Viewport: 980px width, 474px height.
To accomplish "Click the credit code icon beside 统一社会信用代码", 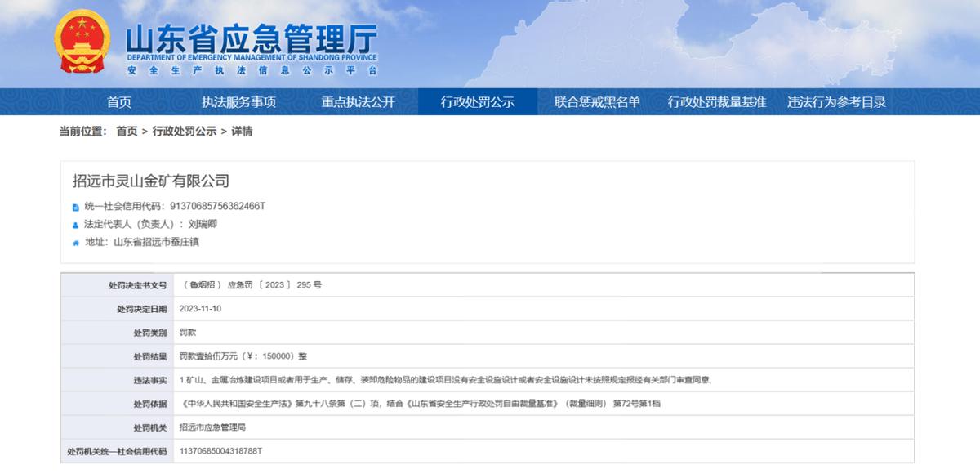I will [x=76, y=207].
